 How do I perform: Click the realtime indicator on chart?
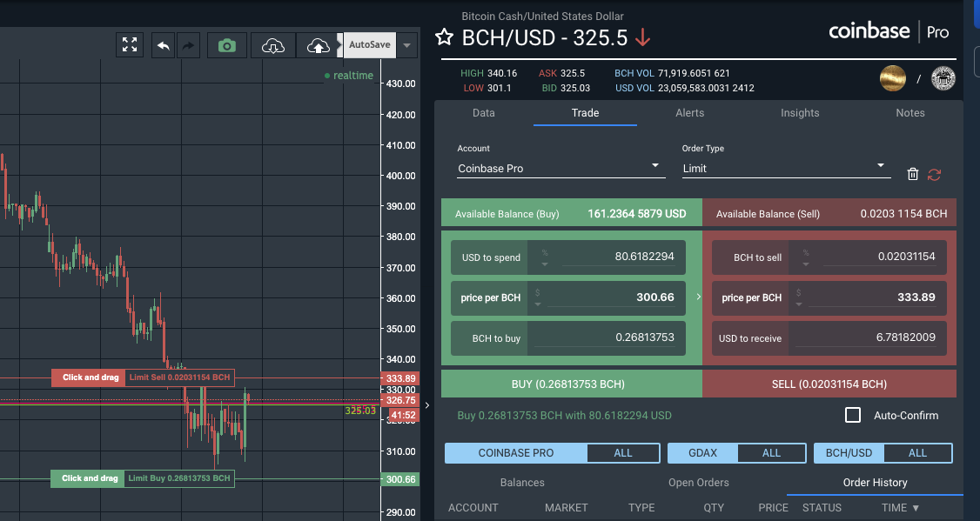(x=349, y=76)
